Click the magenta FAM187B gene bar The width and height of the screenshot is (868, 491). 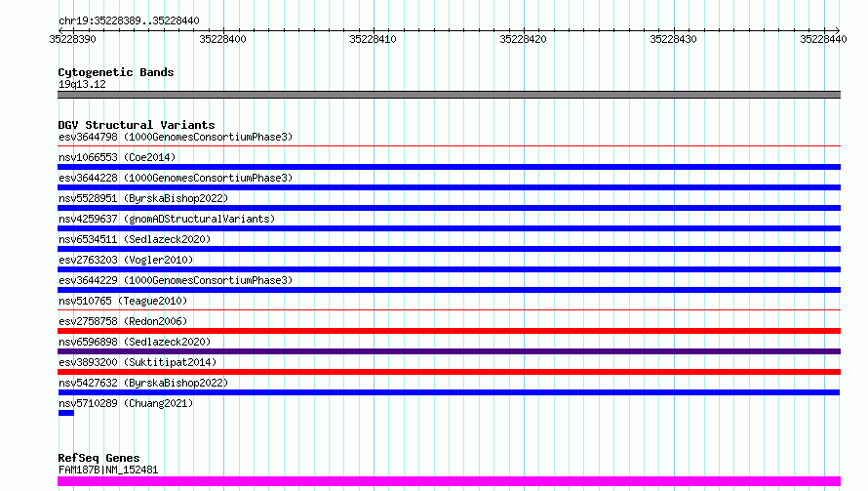(449, 481)
